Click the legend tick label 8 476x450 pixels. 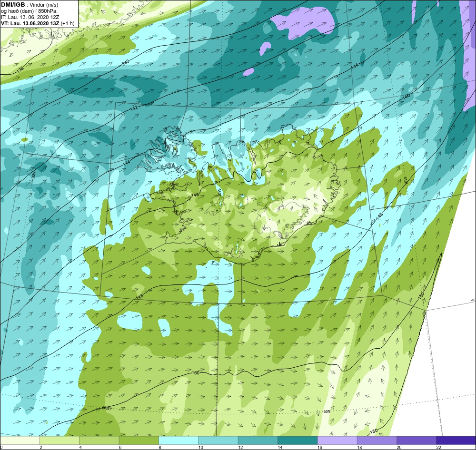[x=159, y=447]
